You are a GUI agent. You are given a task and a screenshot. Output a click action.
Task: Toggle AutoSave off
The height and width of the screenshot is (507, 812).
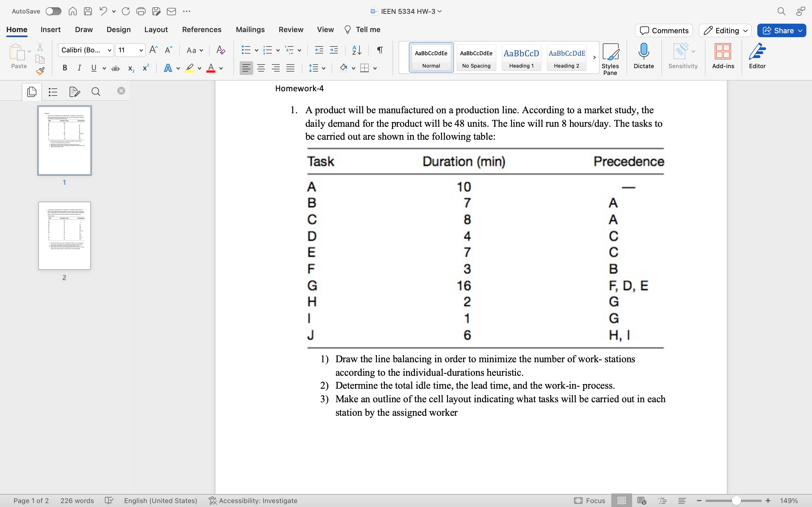[53, 11]
